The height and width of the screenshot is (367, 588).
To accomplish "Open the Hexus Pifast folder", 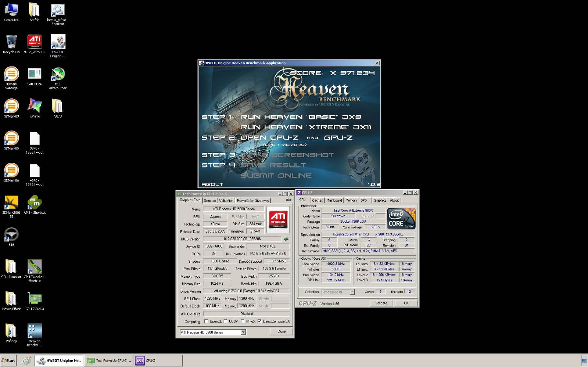I will pos(11,301).
